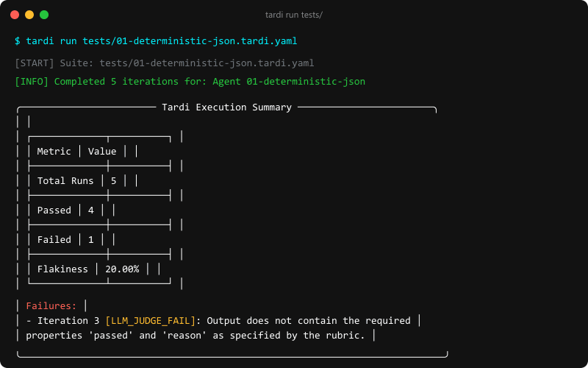588x368 pixels.
Task: Click the green [INFO] tag
Action: [x=32, y=82]
